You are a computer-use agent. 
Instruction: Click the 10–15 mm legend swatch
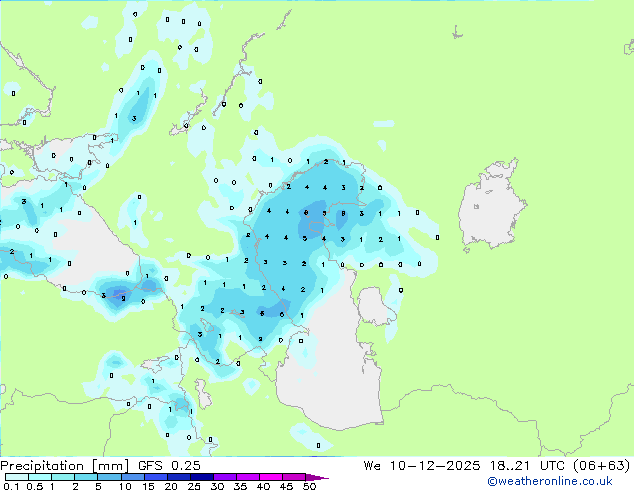(x=132, y=477)
